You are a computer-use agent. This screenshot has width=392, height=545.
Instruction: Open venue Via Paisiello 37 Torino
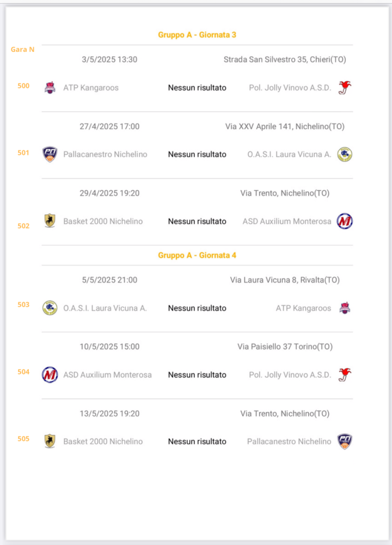tap(285, 347)
